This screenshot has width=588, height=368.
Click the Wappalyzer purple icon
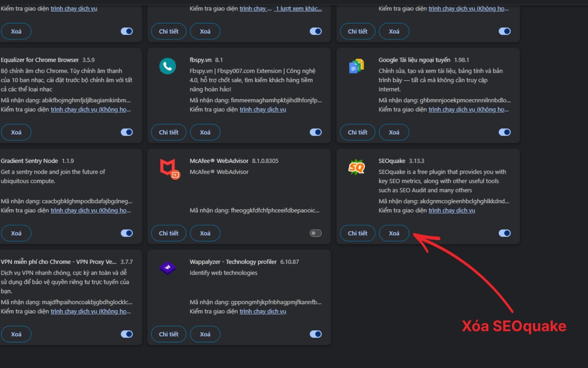(x=168, y=268)
